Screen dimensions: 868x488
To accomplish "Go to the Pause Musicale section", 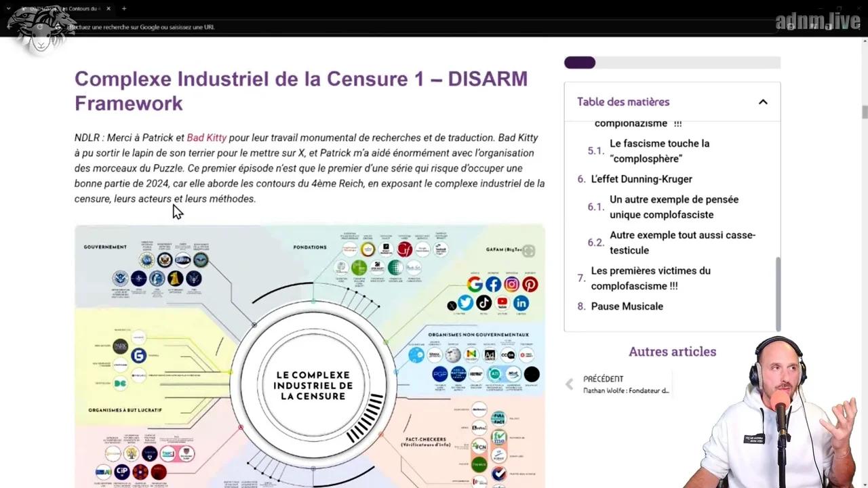I will coord(627,306).
